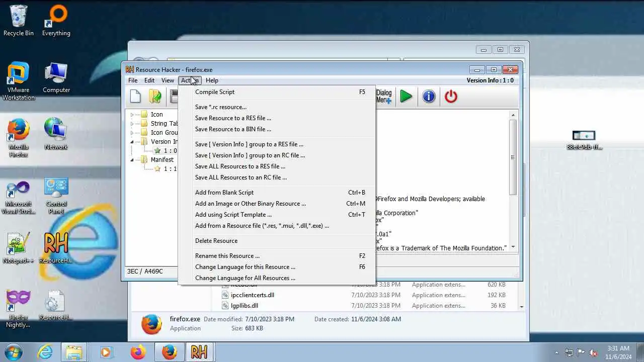
Task: Expand the String Table tree node
Action: tap(132, 124)
